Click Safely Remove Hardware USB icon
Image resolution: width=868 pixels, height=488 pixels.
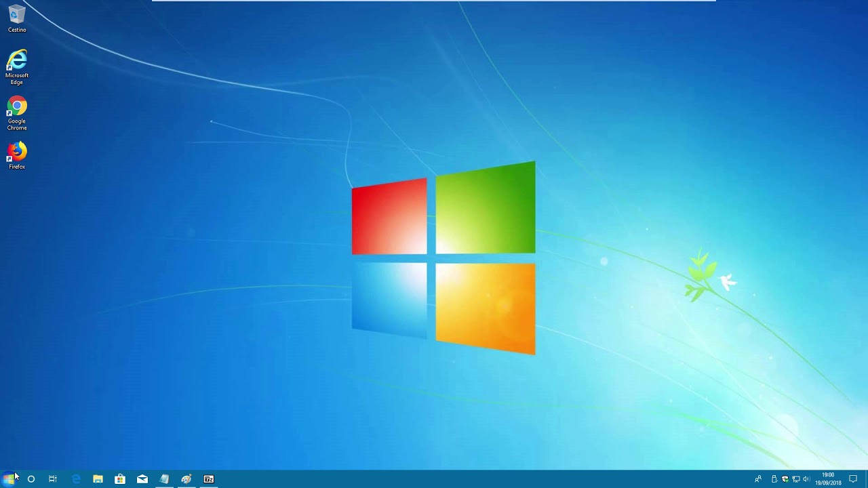[774, 479]
